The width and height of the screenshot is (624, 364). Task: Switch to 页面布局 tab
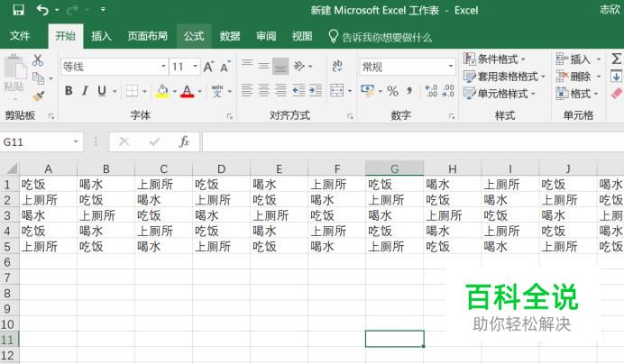(x=147, y=36)
